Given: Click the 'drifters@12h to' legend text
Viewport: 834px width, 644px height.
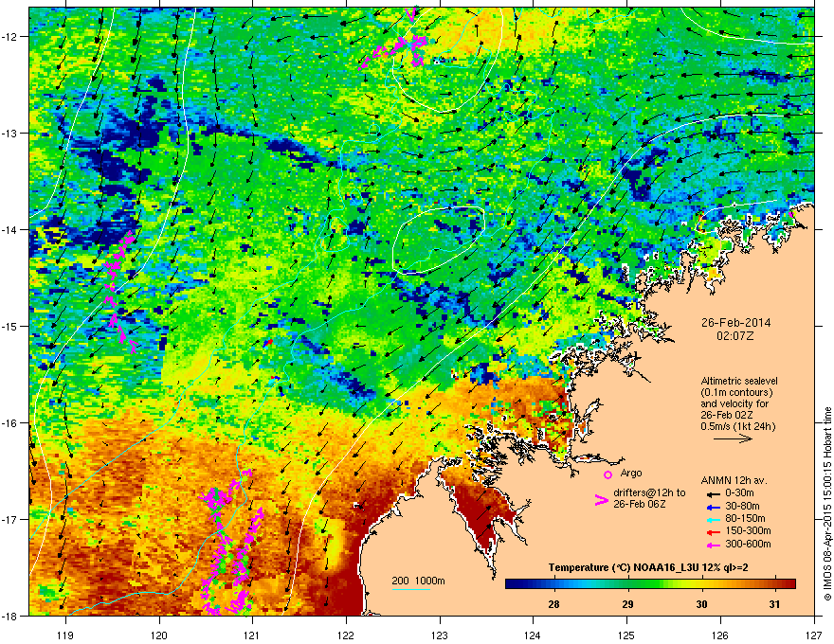Looking at the screenshot, I should coord(649,493).
